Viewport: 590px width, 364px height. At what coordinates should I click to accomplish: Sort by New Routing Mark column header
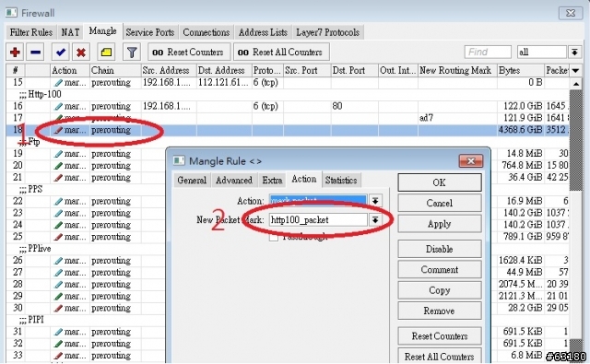pos(457,70)
